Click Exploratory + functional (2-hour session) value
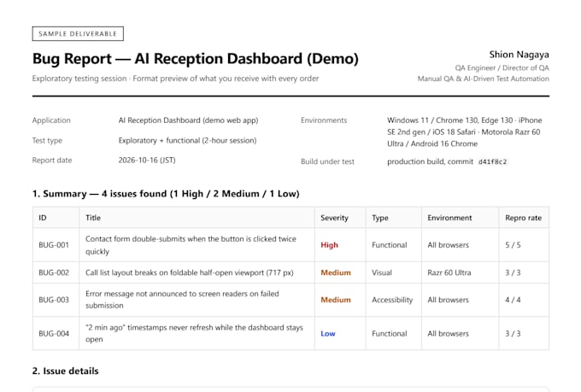Image resolution: width=581 pixels, height=392 pixels. pyautogui.click(x=187, y=140)
